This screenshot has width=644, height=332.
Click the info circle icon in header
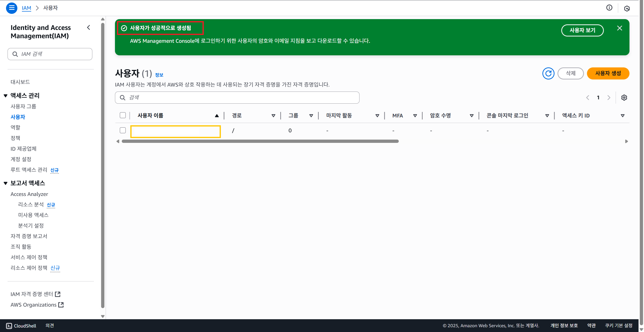pos(609,8)
